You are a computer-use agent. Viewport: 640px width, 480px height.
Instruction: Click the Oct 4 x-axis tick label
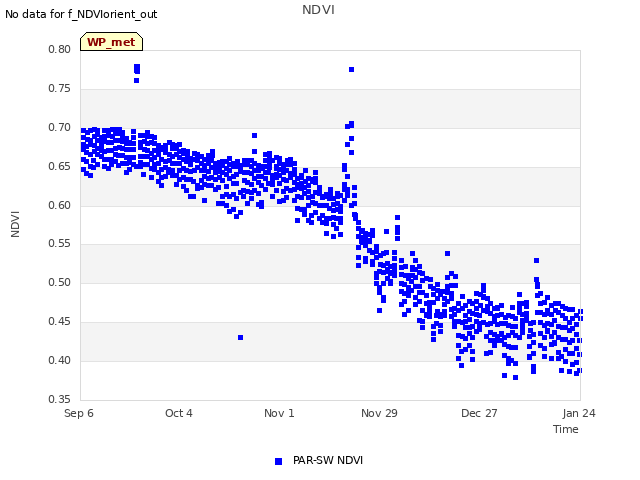(x=179, y=413)
